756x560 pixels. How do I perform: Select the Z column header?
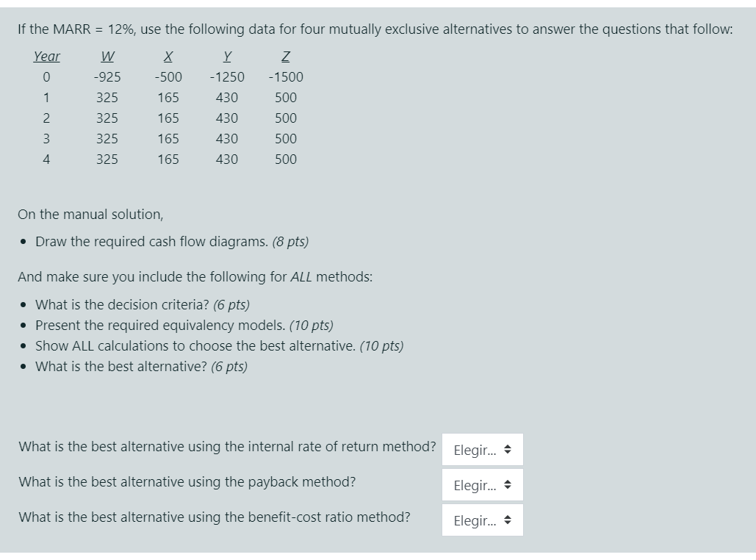(x=285, y=56)
